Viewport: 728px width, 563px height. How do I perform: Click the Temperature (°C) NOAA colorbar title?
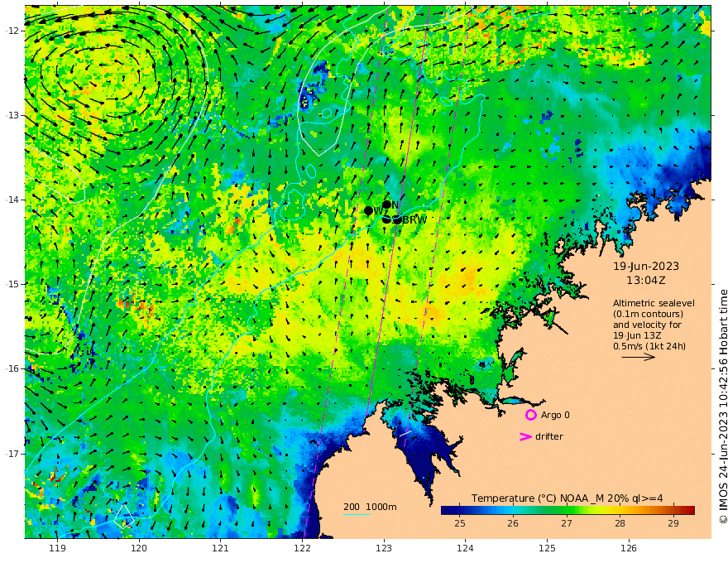coord(567,498)
